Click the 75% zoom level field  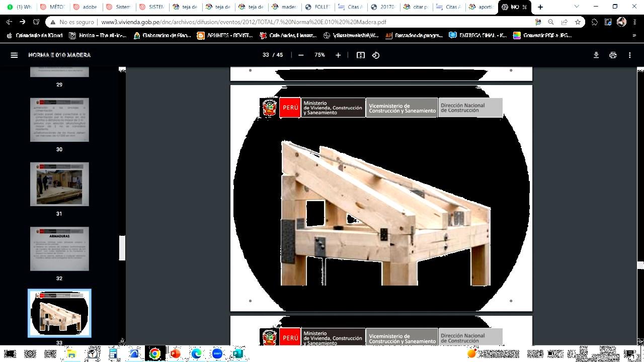pos(319,55)
